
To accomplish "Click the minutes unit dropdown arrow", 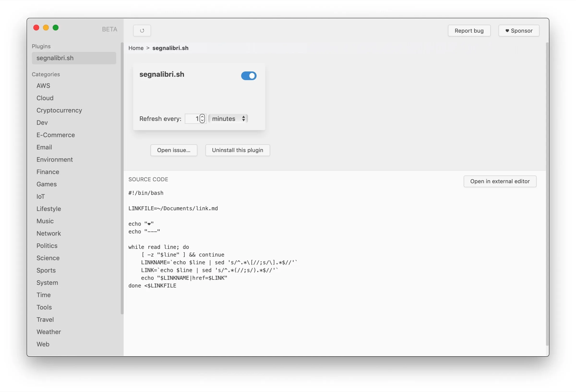I will 244,118.
